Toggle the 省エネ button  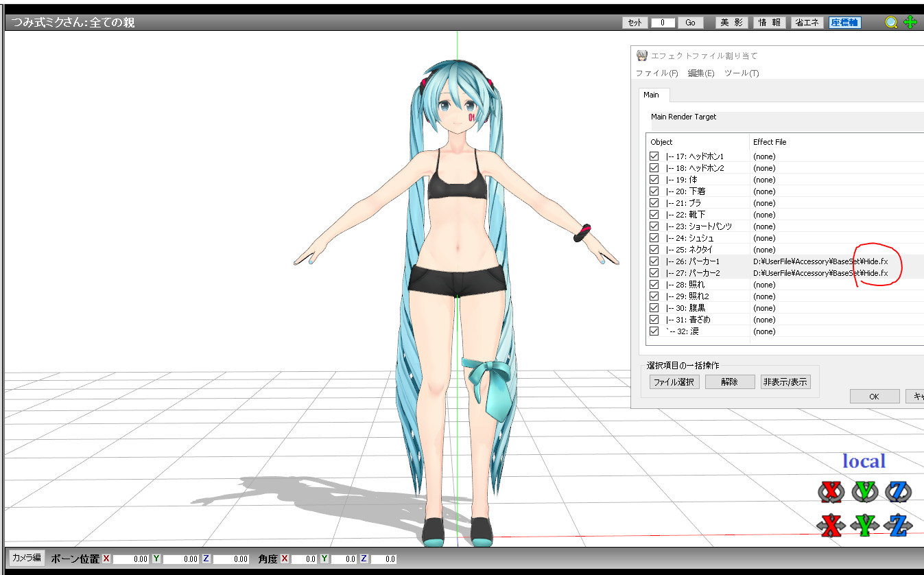(807, 23)
